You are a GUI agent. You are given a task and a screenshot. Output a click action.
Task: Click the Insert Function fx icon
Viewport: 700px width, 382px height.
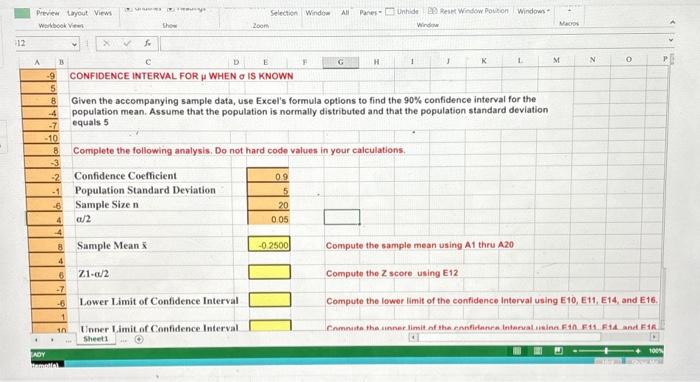[x=147, y=43]
